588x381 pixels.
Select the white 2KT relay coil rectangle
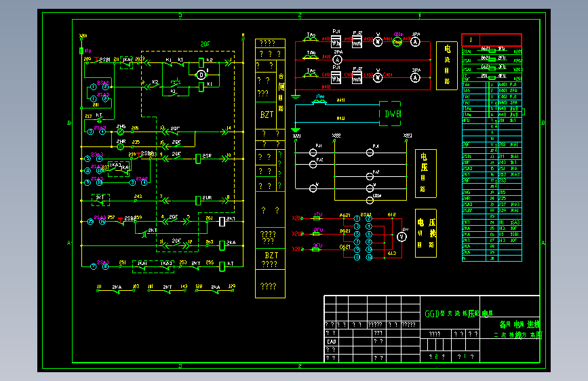pyautogui.click(x=222, y=222)
